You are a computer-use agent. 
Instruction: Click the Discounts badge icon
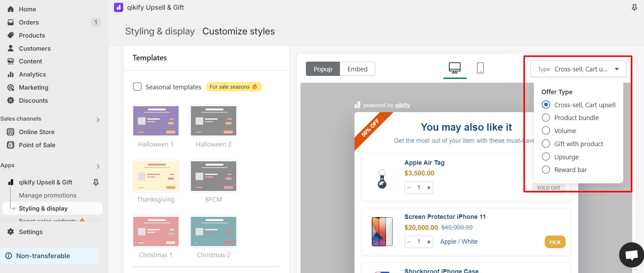[11, 101]
